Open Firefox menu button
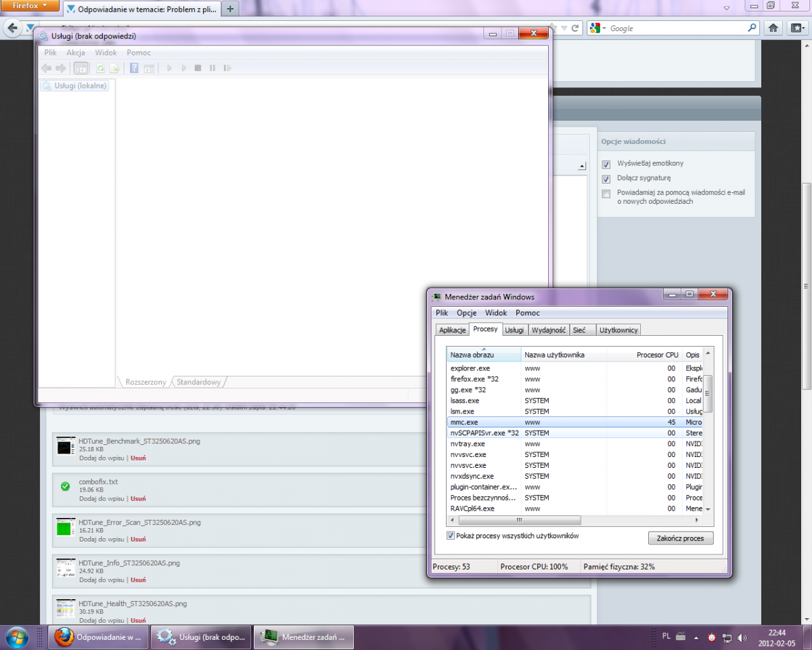812x650 pixels. pyautogui.click(x=30, y=5)
